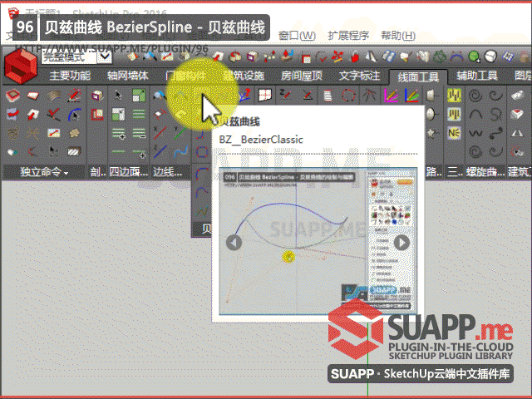Click the sphere path icon in 路.. group

click(x=431, y=115)
